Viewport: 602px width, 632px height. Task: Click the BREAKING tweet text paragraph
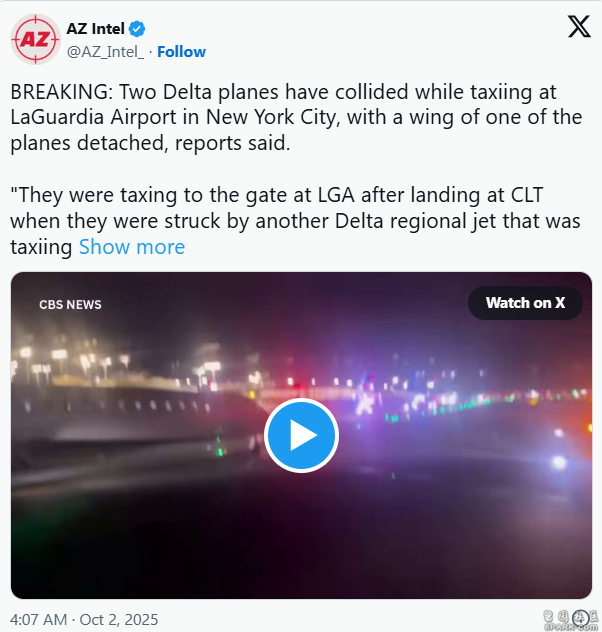click(296, 117)
